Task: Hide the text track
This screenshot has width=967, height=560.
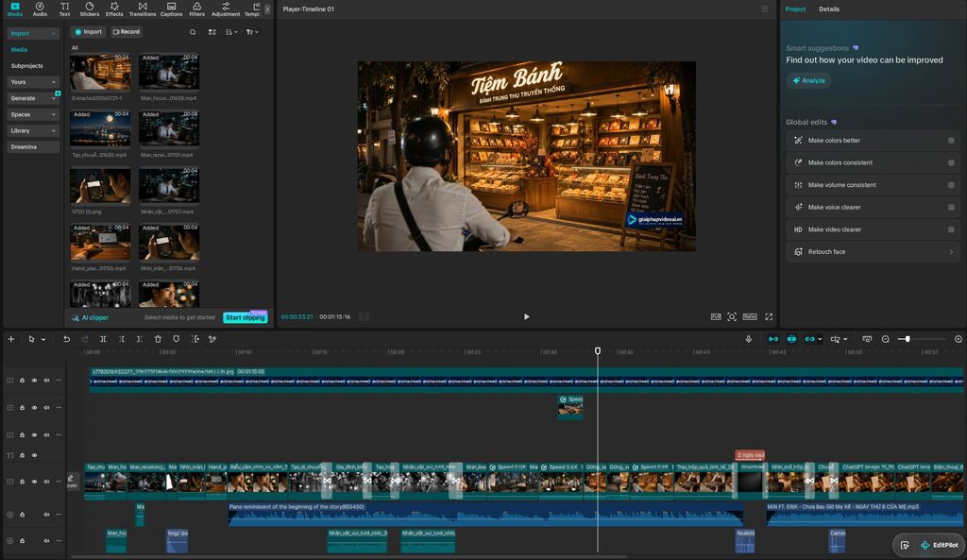Action: pos(35,455)
